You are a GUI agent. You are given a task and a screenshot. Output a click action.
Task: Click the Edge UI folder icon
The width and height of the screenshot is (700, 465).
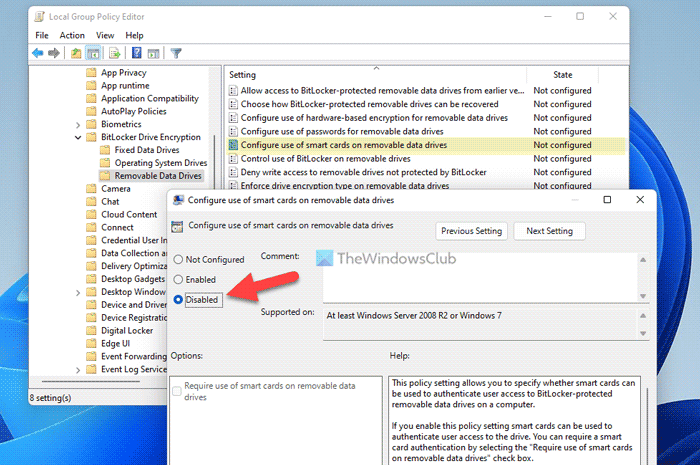point(92,344)
